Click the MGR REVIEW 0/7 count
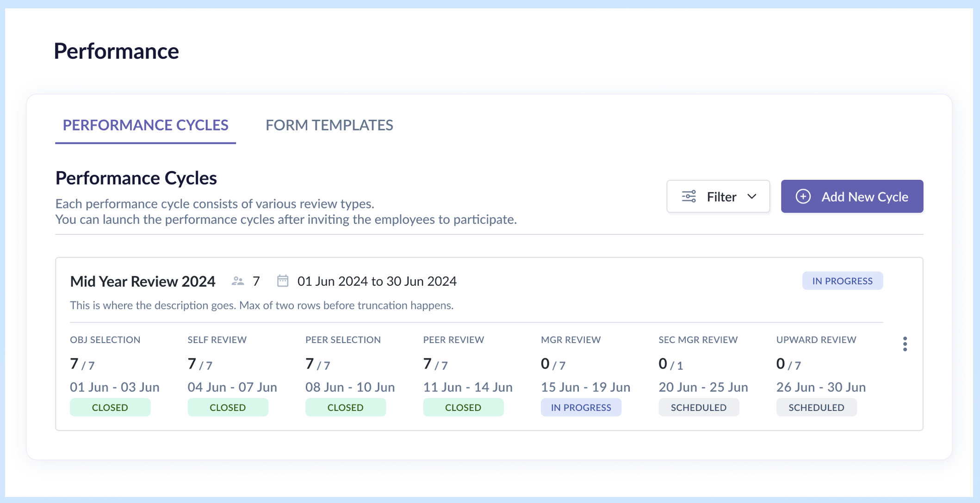Screen dimensions: 980x503 (553, 364)
